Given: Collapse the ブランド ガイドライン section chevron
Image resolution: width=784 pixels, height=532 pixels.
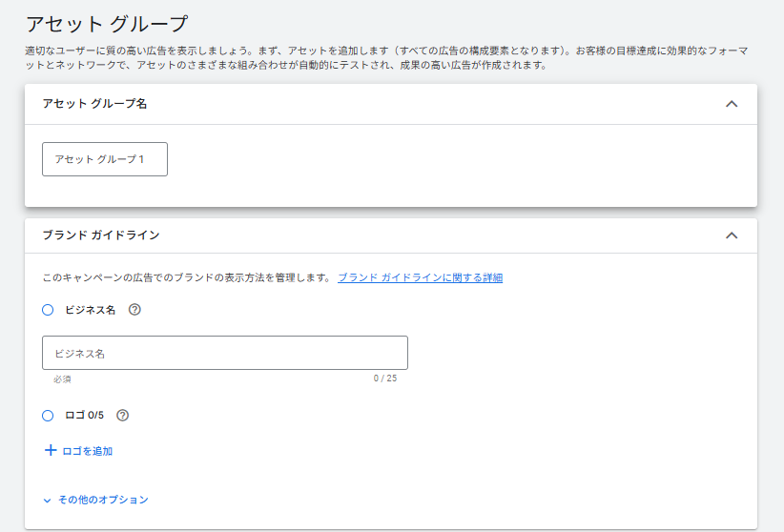Looking at the screenshot, I should [732, 235].
